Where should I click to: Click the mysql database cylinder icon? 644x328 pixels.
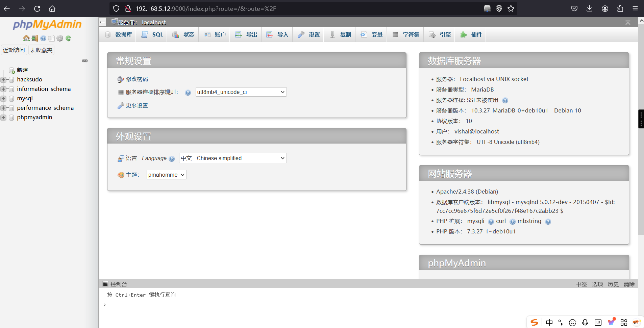tap(11, 99)
